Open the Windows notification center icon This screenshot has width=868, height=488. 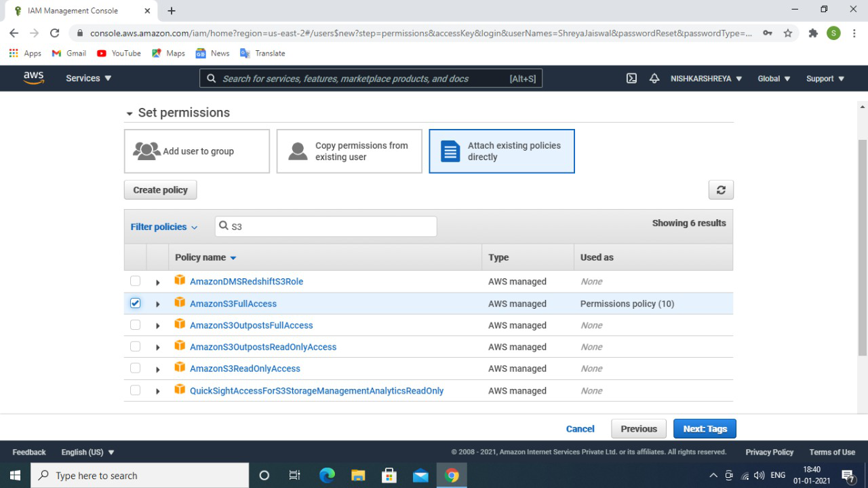click(848, 475)
